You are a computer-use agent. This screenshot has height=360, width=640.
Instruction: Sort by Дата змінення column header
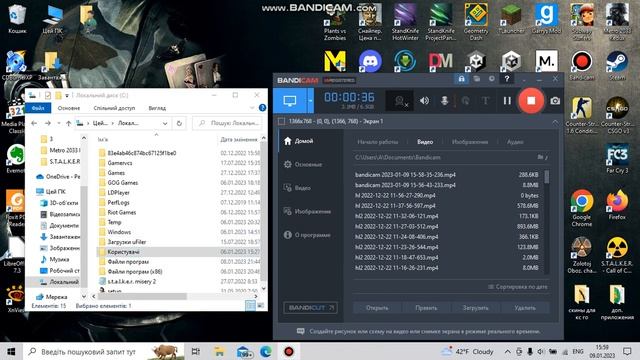[x=238, y=140]
